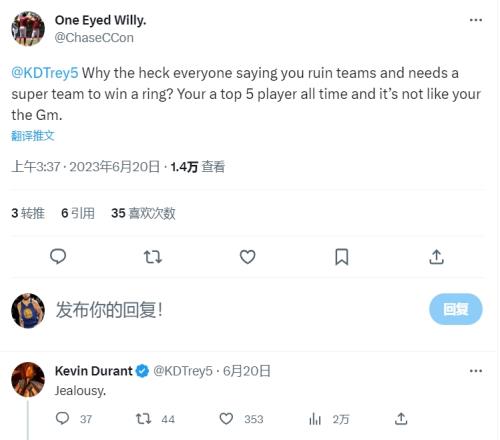500x440 pixels.
Task: Bookmark the main tweet
Action: [x=342, y=257]
